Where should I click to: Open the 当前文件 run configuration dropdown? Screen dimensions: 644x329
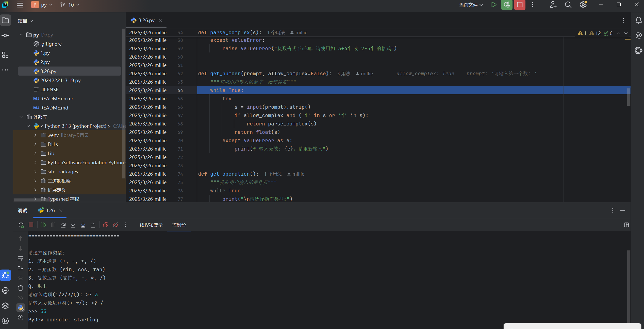(x=471, y=5)
